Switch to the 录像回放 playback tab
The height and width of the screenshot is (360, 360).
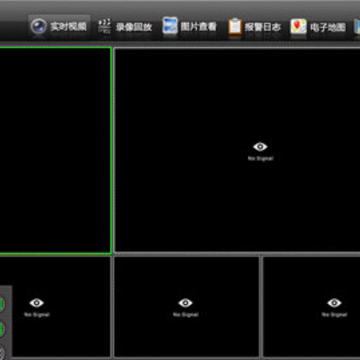click(x=125, y=26)
